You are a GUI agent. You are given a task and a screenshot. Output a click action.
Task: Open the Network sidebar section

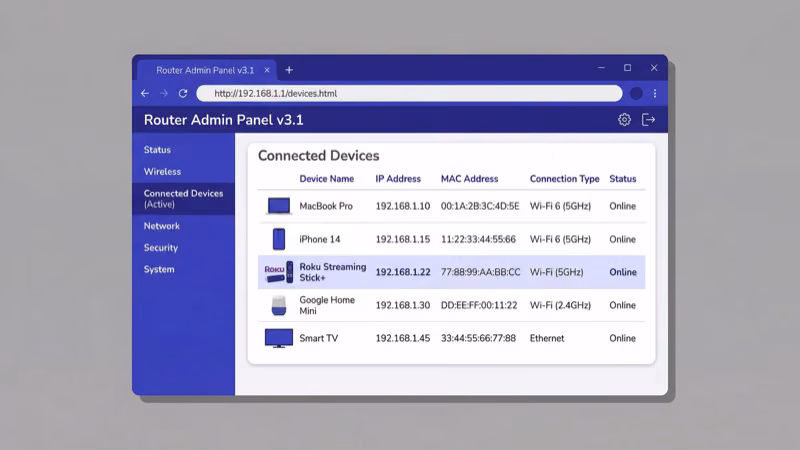[x=162, y=226]
